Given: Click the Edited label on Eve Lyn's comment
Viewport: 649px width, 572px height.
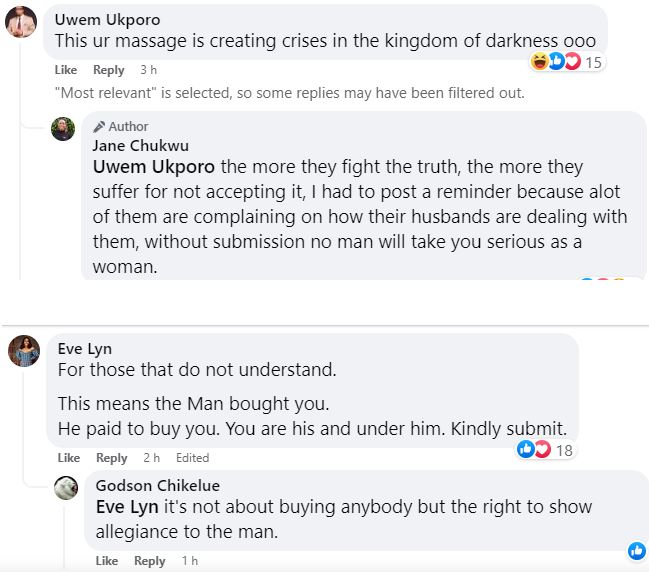Looking at the screenshot, I should (192, 458).
